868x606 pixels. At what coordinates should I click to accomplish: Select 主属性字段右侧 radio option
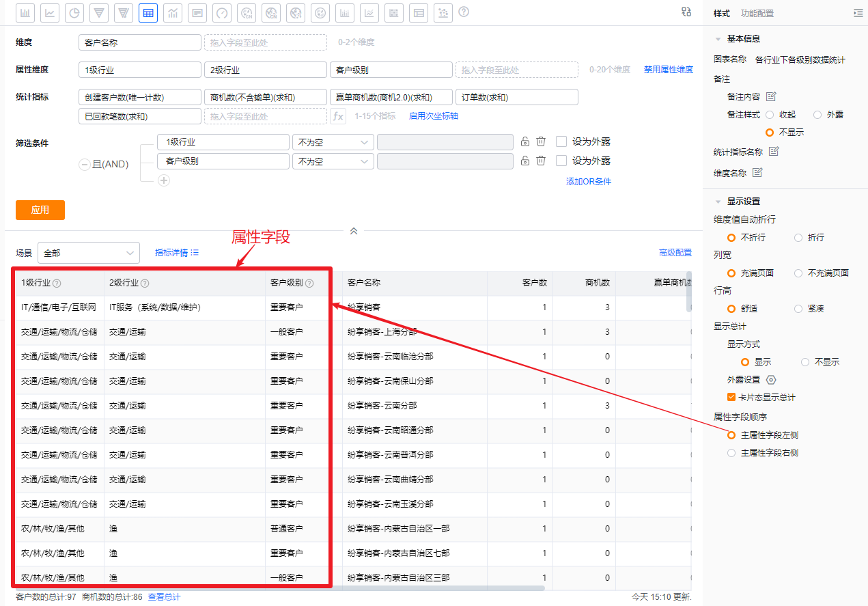coord(731,453)
